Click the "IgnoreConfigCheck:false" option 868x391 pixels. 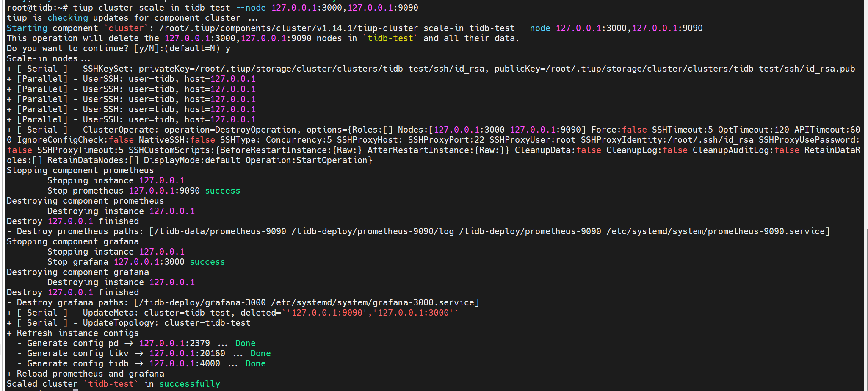click(x=75, y=140)
